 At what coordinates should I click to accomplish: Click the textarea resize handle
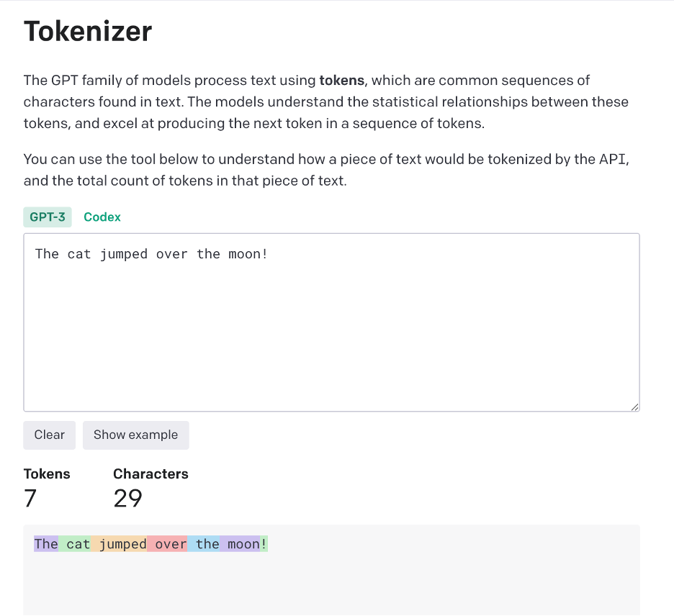pyautogui.click(x=636, y=407)
